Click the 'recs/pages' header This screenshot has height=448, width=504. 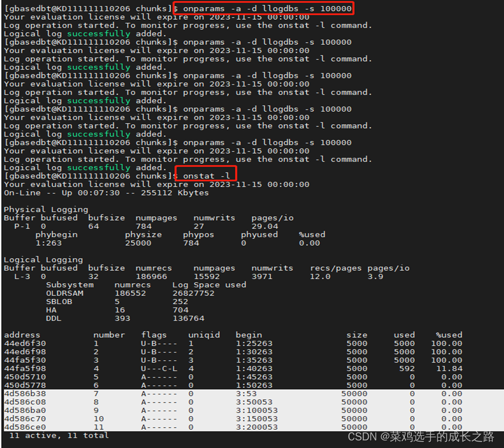click(x=336, y=268)
